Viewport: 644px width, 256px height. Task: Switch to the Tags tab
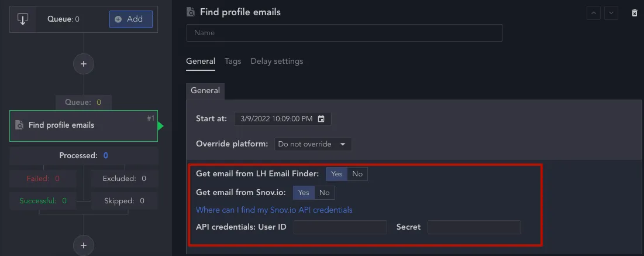point(233,62)
